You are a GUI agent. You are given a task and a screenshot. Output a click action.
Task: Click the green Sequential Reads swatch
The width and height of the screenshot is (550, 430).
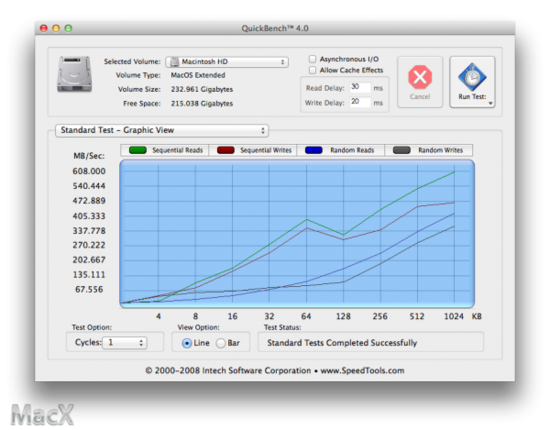tap(138, 150)
